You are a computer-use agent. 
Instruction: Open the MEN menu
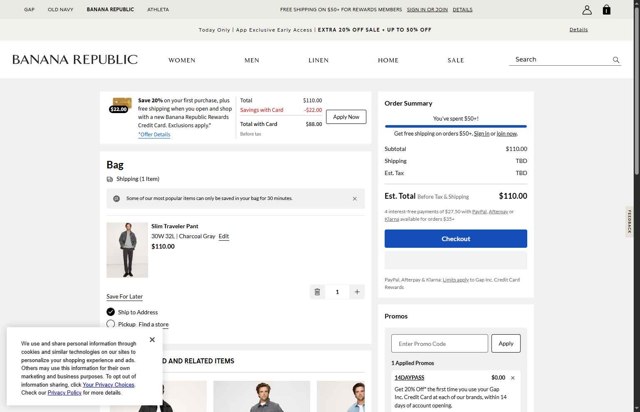[x=252, y=60]
